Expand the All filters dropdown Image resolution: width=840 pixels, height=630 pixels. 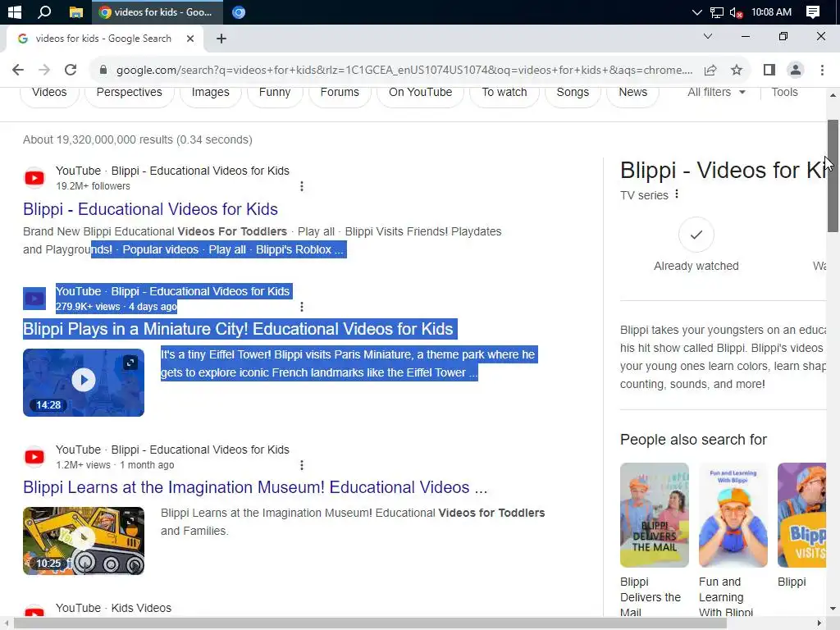[716, 92]
